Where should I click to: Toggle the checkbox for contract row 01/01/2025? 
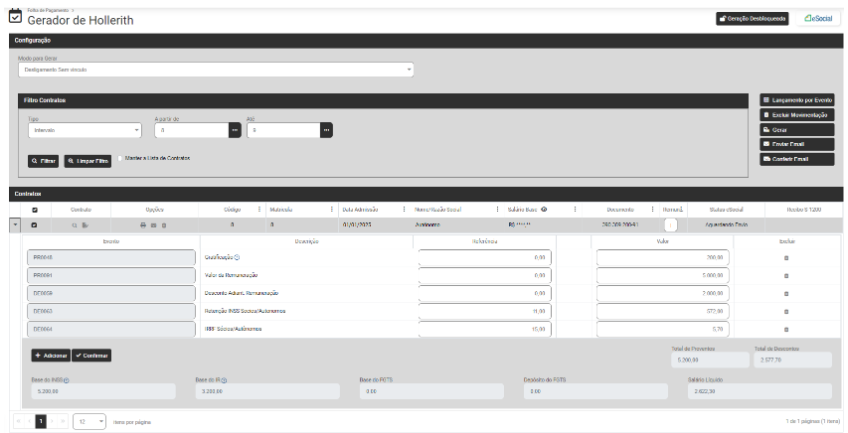click(x=35, y=225)
